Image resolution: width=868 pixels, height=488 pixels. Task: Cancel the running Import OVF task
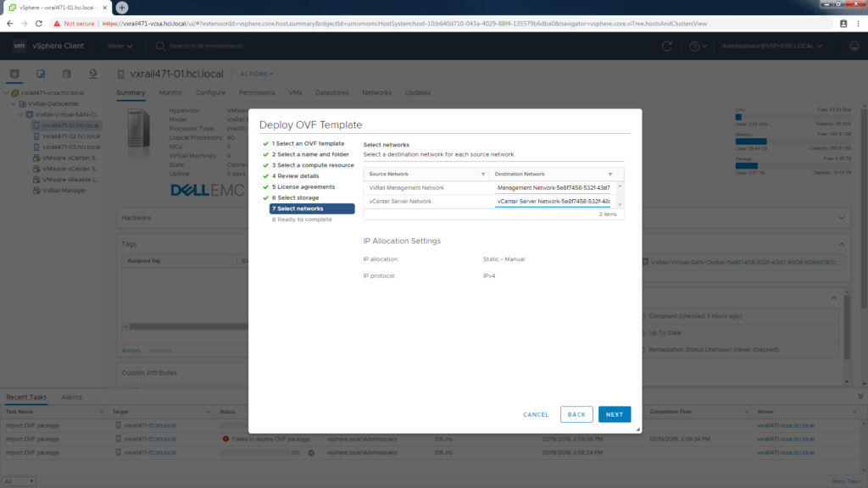tap(311, 452)
